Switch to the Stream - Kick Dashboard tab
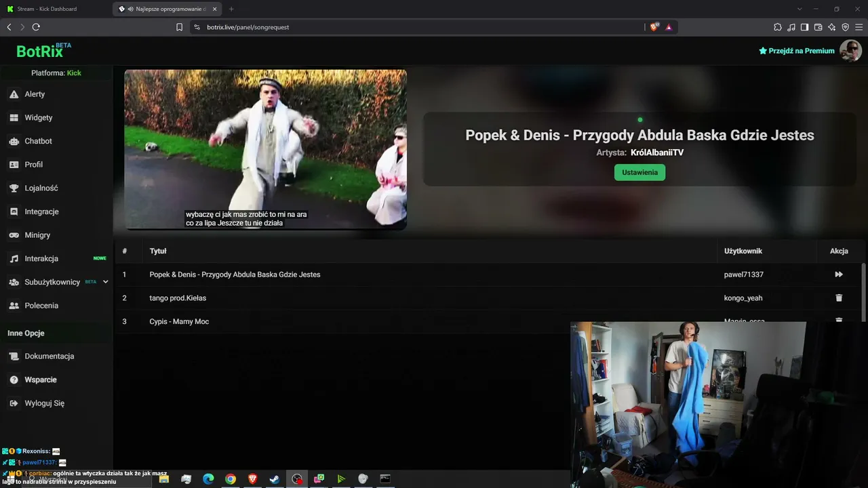The image size is (868, 488). tap(54, 9)
